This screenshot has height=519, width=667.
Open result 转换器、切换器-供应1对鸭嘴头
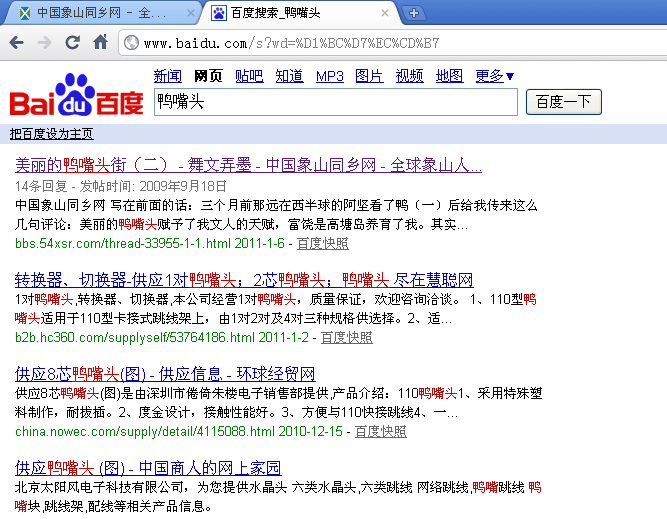pos(244,280)
